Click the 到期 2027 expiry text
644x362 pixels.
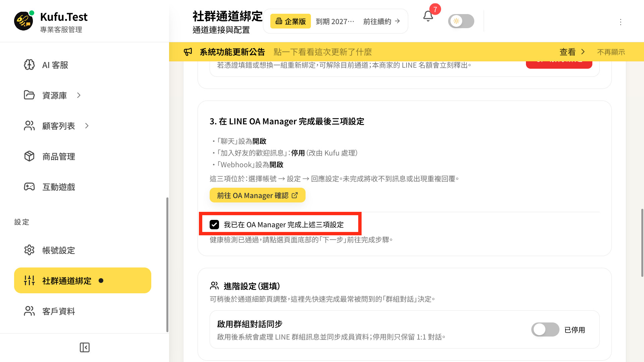pyautogui.click(x=335, y=21)
